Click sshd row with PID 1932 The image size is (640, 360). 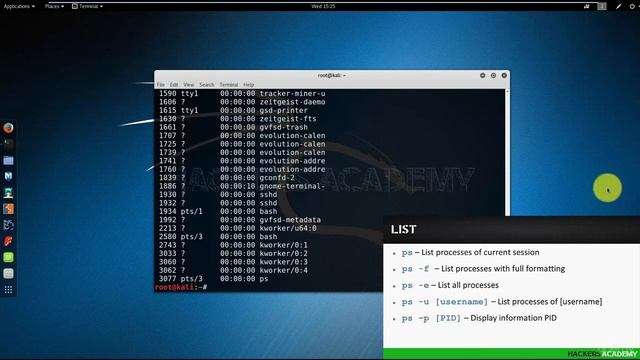(x=218, y=203)
